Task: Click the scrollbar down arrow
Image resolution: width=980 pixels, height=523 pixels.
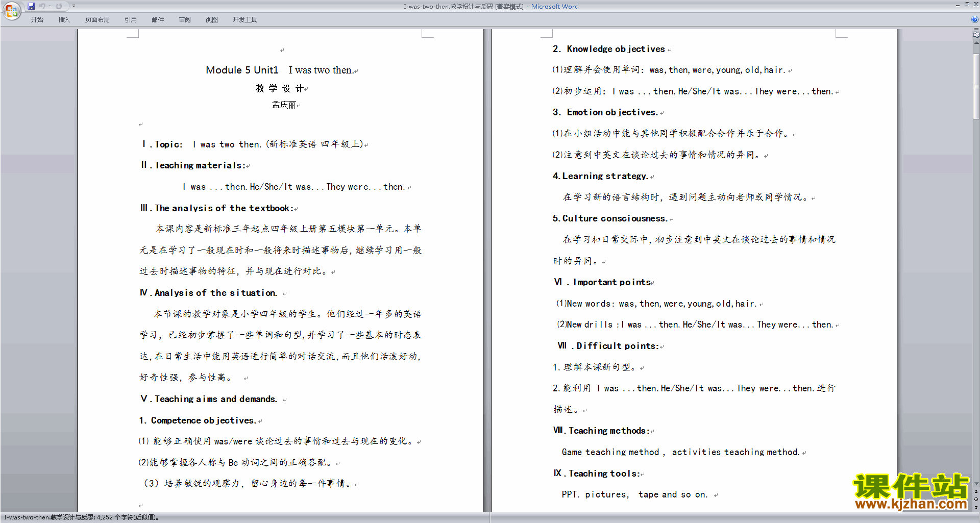Action: tap(976, 483)
